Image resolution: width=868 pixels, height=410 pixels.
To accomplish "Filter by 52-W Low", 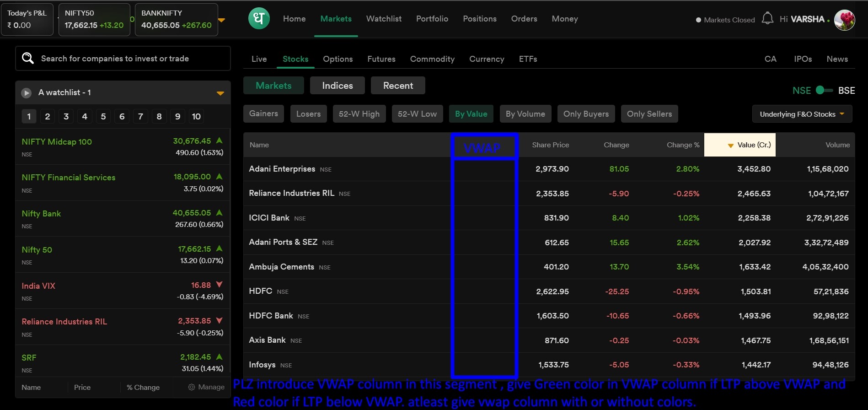I will point(418,114).
